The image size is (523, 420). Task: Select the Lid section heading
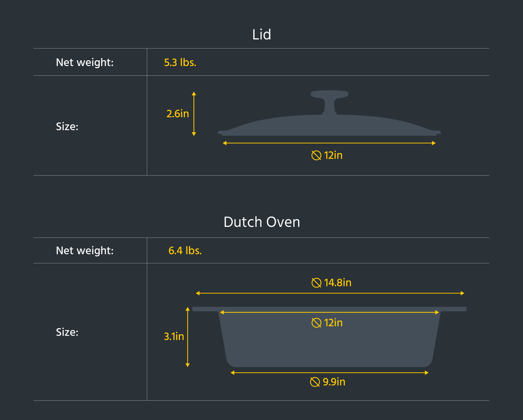click(261, 34)
